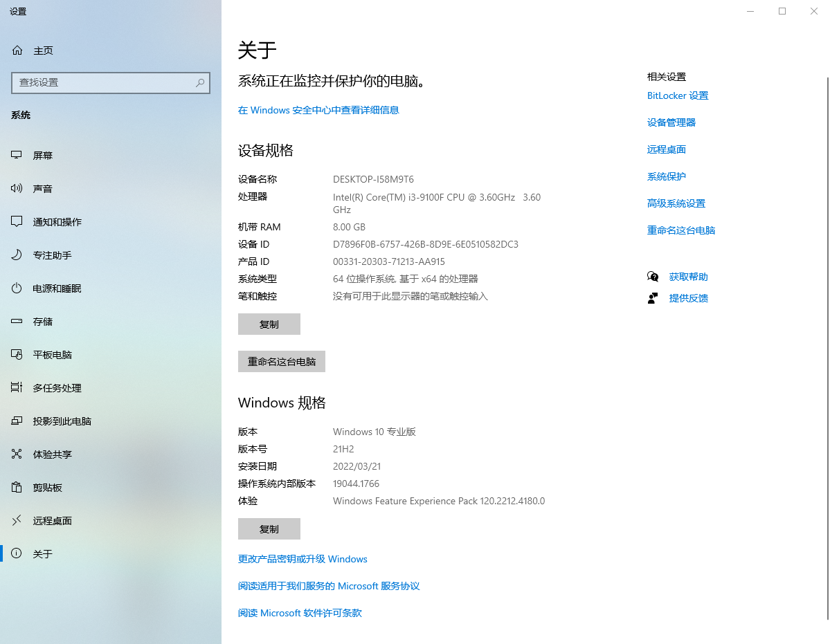Open BitLocker 设置 link

(x=678, y=95)
